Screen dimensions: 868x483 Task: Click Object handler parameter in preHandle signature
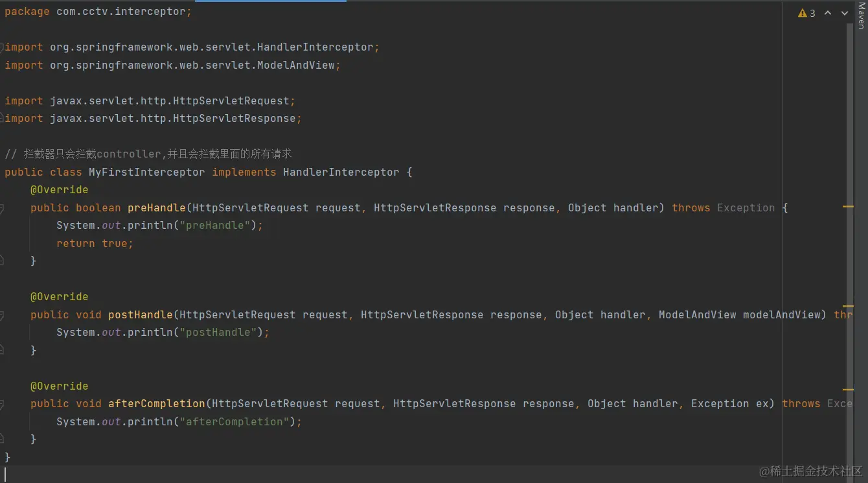[613, 208]
